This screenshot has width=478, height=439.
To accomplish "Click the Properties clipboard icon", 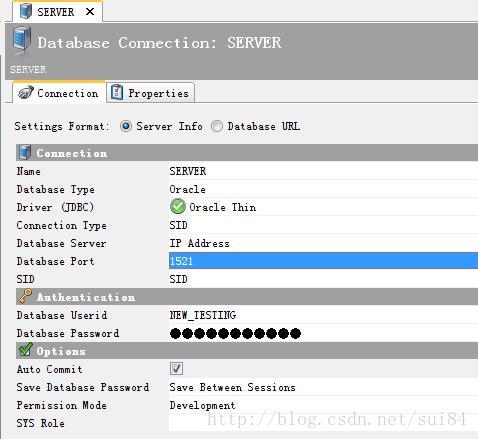I will point(117,92).
